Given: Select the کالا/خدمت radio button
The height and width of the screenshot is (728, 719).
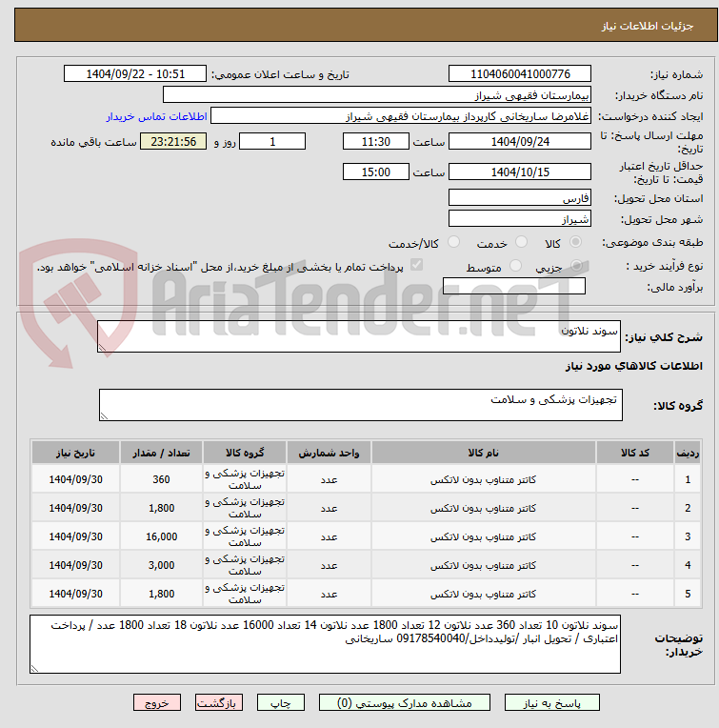Looking at the screenshot, I should click(x=453, y=242).
